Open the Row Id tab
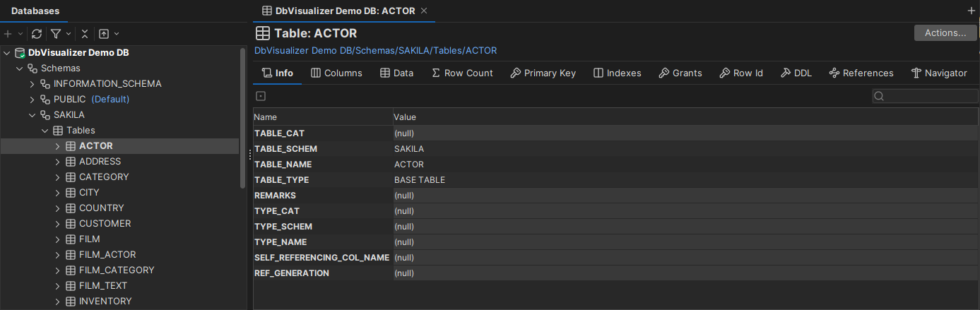The height and width of the screenshot is (310, 980). point(741,73)
